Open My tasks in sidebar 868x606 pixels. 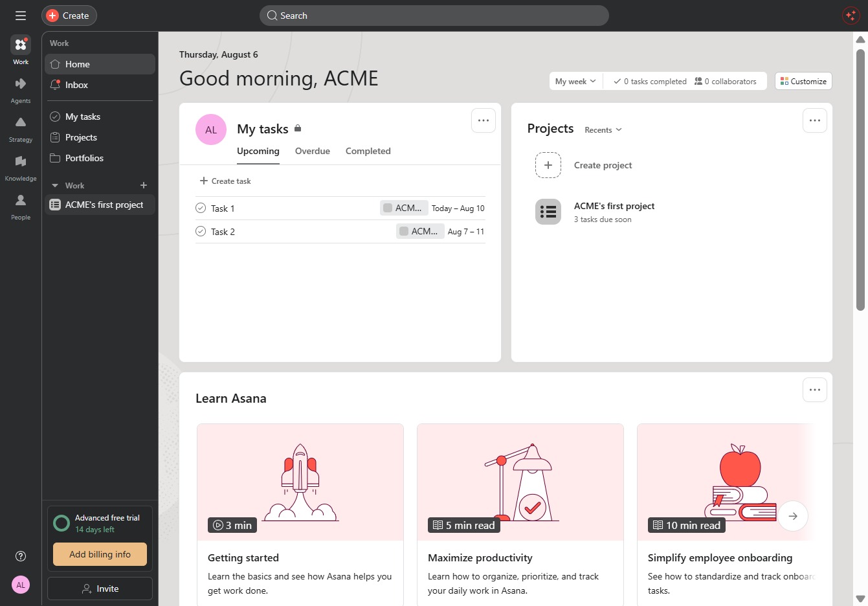pos(100,117)
